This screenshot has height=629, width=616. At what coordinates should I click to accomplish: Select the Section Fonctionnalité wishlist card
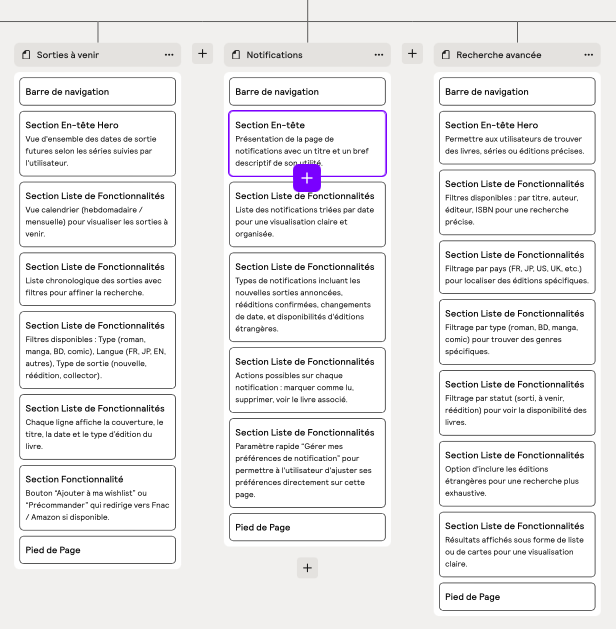point(97,497)
